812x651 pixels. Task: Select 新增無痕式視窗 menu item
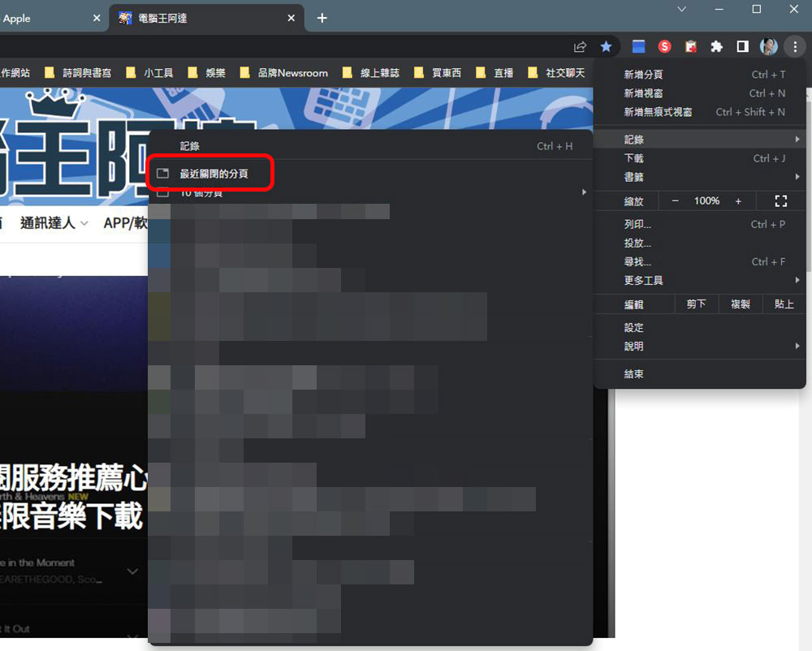tap(700, 112)
